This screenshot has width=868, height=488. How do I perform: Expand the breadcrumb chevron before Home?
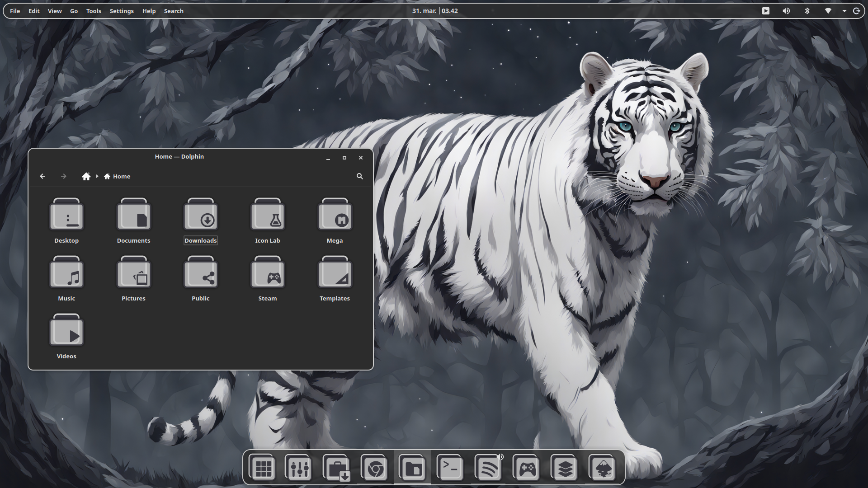click(97, 176)
